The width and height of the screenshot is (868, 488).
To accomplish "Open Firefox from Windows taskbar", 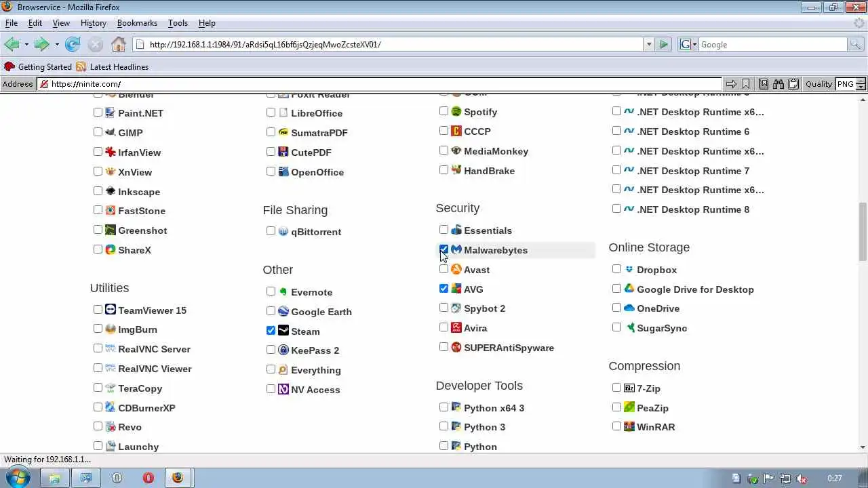I will tap(178, 478).
